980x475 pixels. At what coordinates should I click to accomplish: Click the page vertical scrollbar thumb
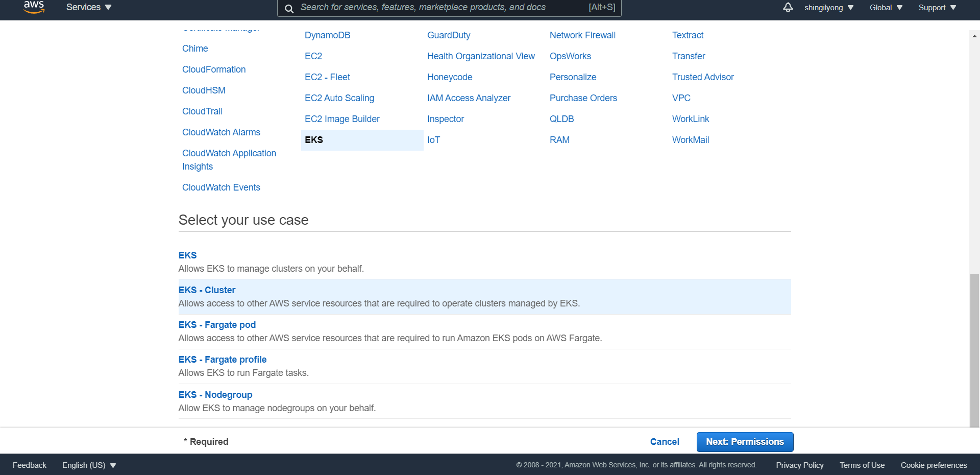(x=974, y=350)
